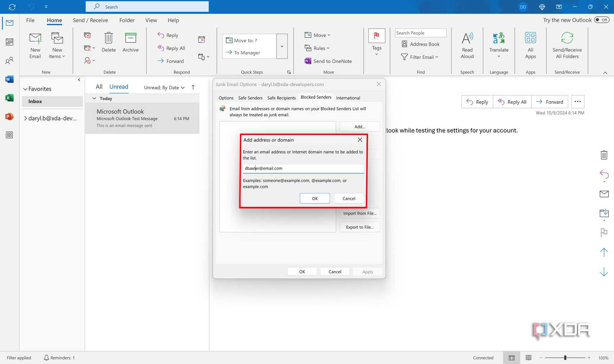Viewport: 614px width, 364px height.
Task: Expand the daryl.b@xda-dev mailbox folder
Action: [x=25, y=118]
